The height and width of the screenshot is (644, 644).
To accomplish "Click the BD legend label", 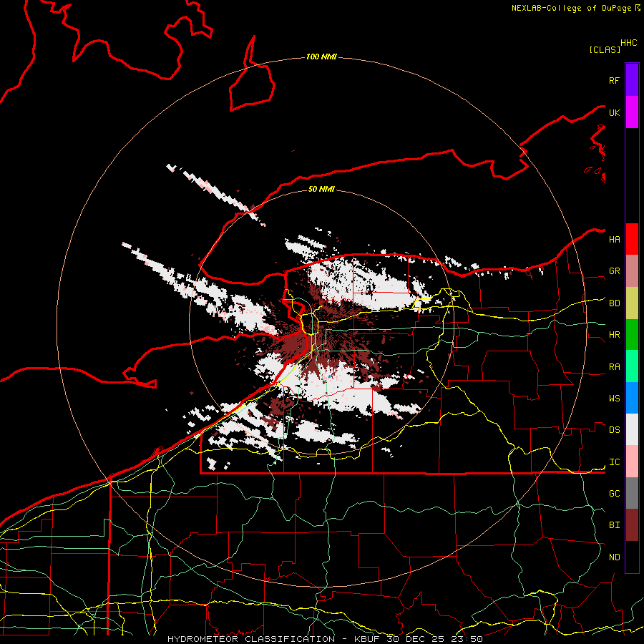I will tap(614, 303).
